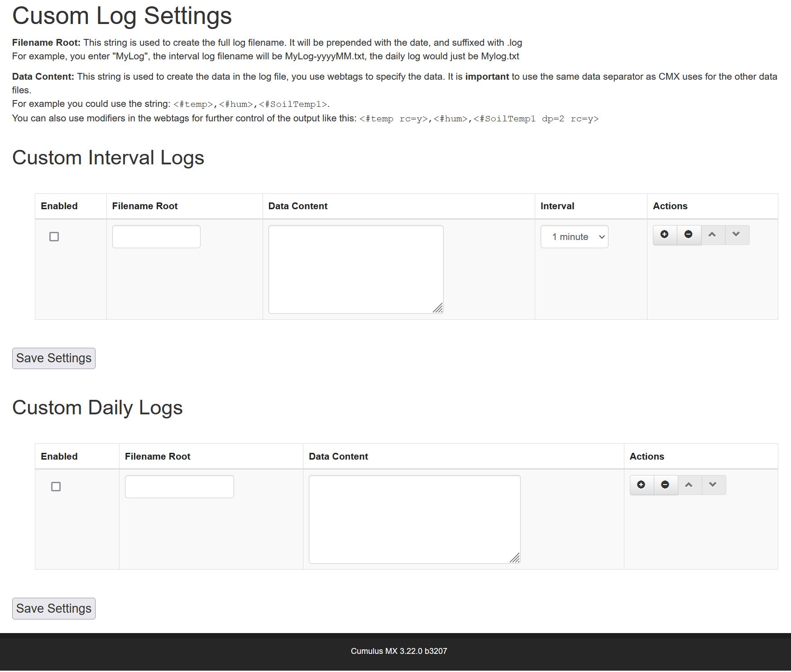Viewport: 791px width, 672px height.
Task: Save Settings for Custom Daily Logs
Action: click(53, 609)
